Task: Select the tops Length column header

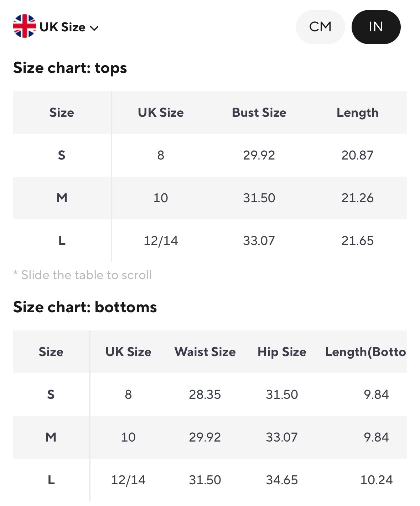Action: tap(357, 113)
